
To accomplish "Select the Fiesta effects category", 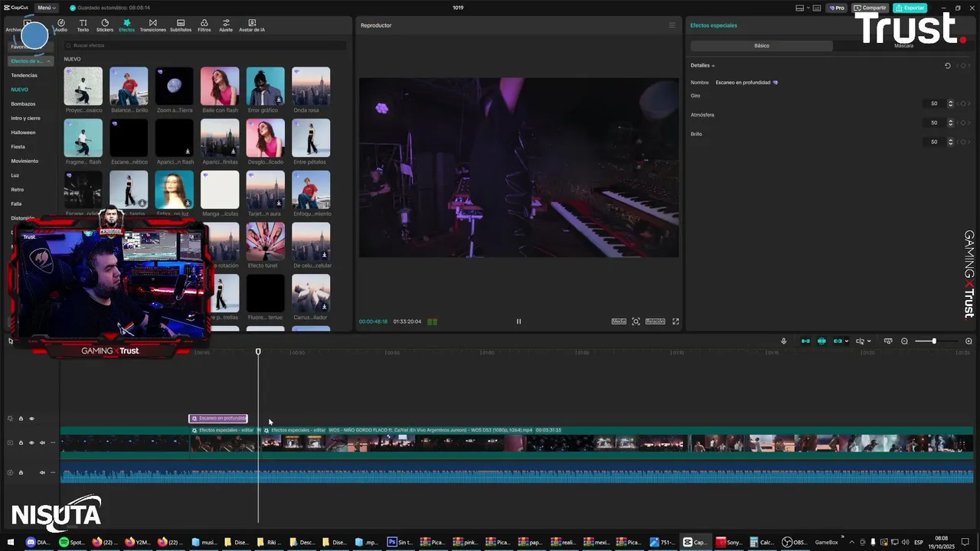I will pos(18,146).
